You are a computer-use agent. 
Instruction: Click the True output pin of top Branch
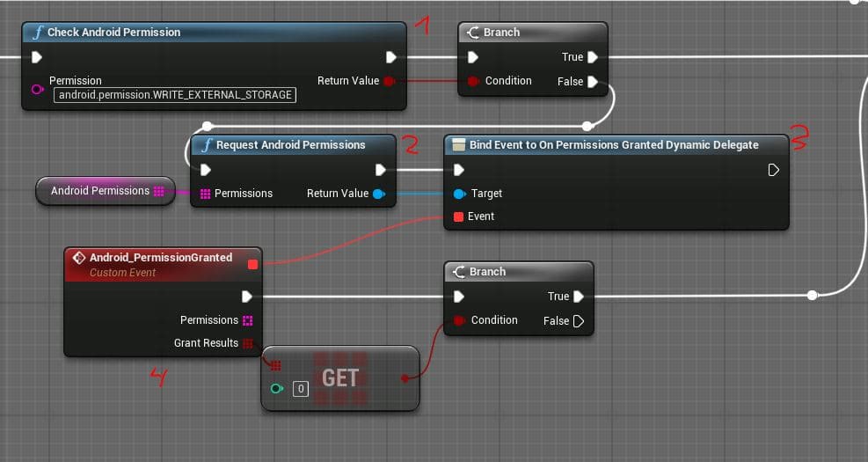(x=593, y=57)
